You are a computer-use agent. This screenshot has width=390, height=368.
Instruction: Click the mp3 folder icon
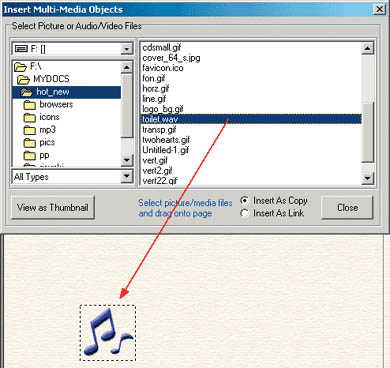30,130
